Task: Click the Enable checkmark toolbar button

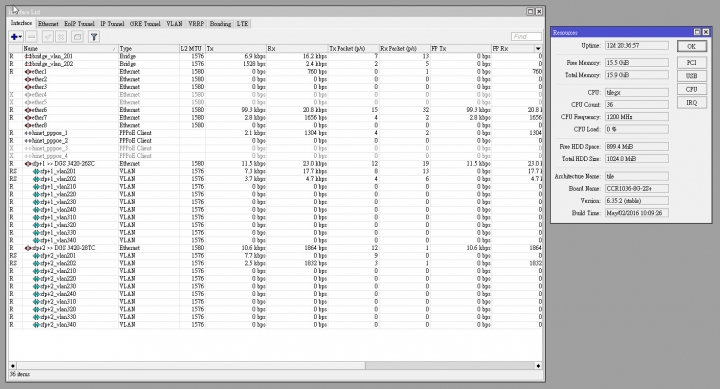Action: click(47, 37)
